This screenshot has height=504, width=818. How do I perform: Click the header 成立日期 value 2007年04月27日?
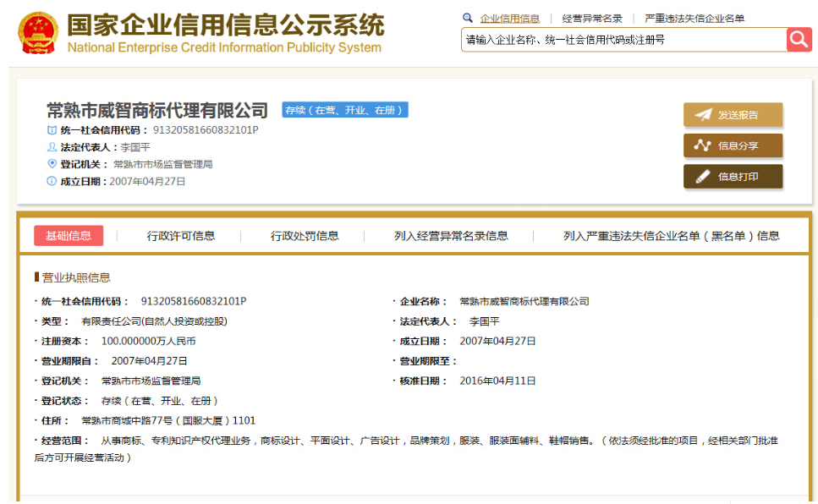coord(147,182)
